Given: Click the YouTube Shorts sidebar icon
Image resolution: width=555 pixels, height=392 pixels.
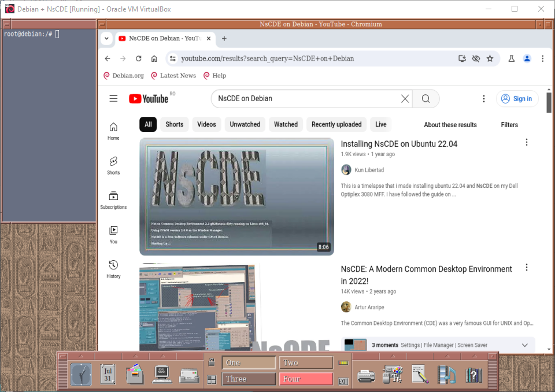Looking at the screenshot, I should point(113,161).
